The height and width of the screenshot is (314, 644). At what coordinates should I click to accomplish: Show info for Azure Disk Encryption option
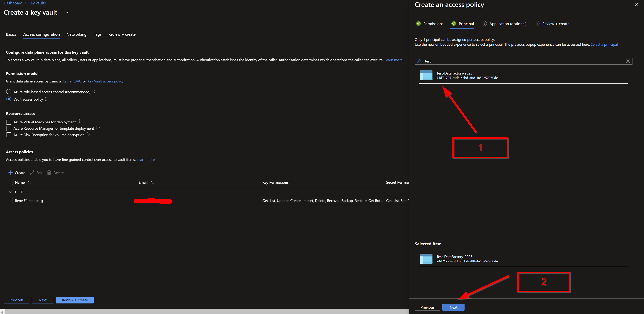88,134
